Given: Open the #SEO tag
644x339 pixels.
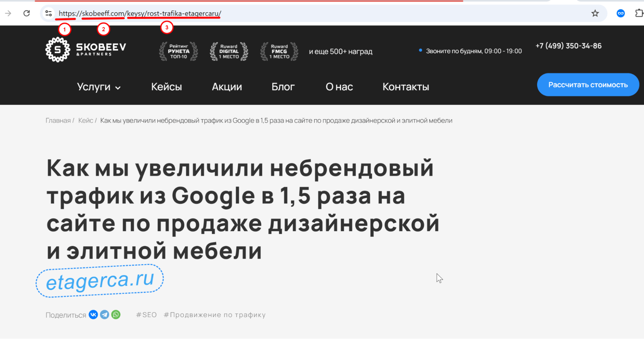Looking at the screenshot, I should (146, 315).
